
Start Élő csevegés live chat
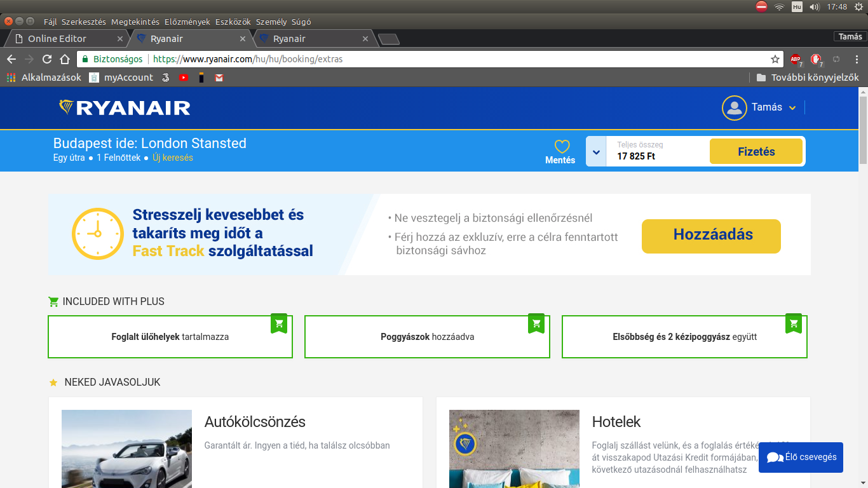pyautogui.click(x=801, y=457)
